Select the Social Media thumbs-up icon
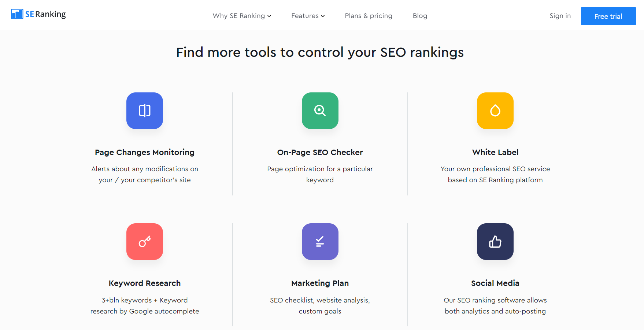 pyautogui.click(x=495, y=241)
